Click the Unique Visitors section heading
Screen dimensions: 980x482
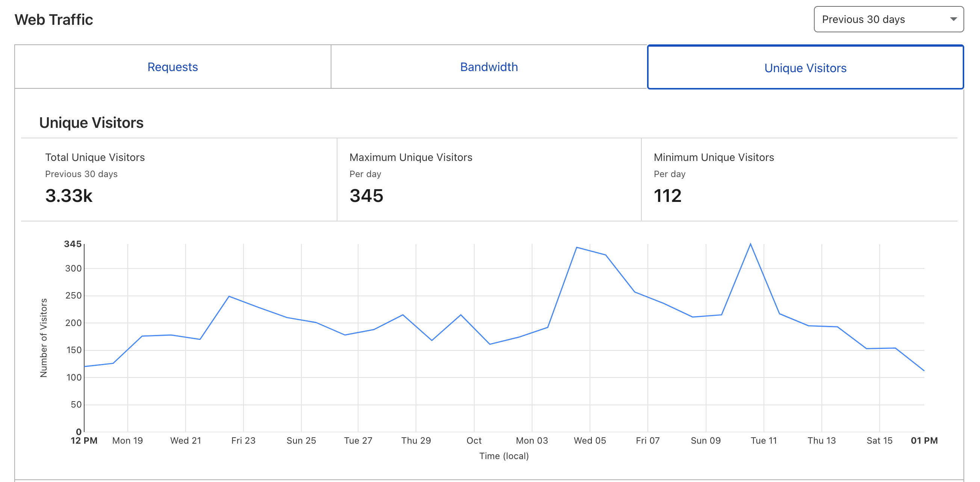click(91, 123)
